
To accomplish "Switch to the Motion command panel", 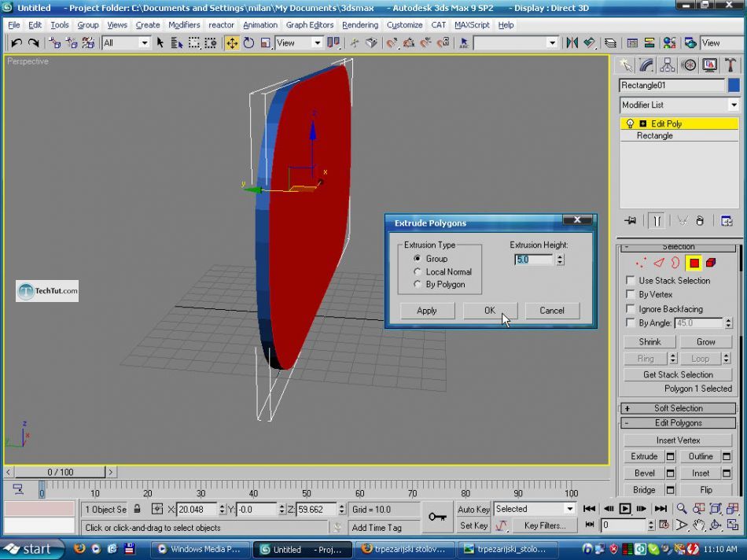I will (688, 65).
